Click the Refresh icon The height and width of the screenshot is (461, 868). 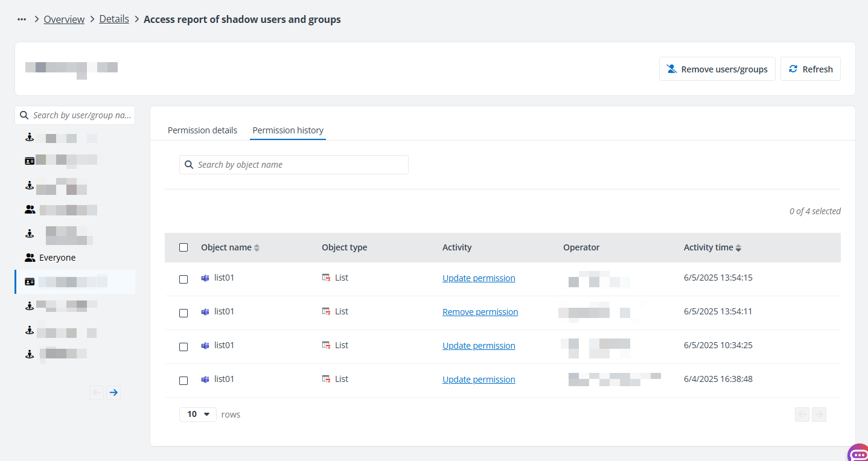click(x=793, y=68)
